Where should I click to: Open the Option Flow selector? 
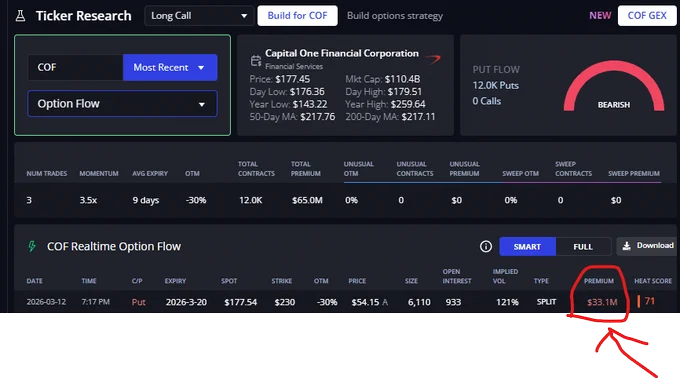(122, 104)
